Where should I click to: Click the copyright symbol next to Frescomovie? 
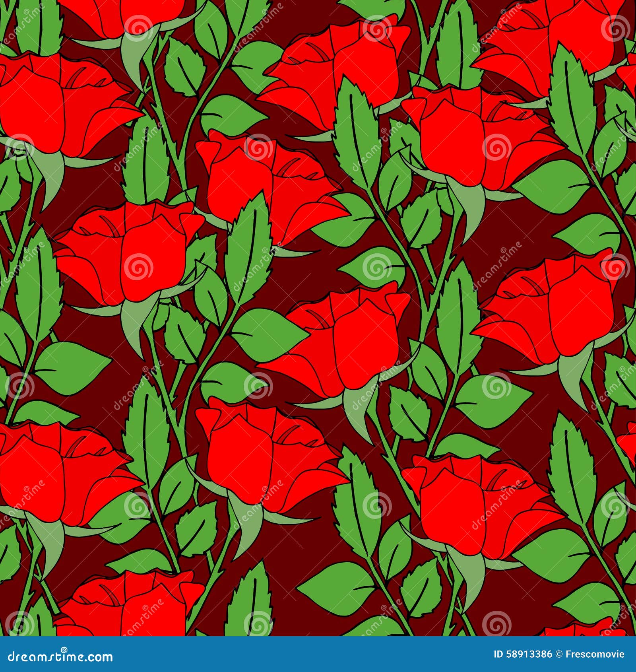point(559,655)
